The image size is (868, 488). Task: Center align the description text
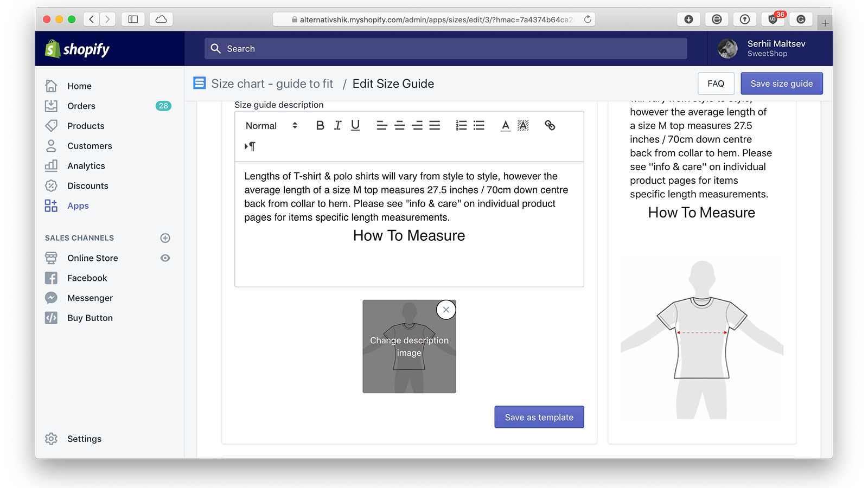(400, 126)
